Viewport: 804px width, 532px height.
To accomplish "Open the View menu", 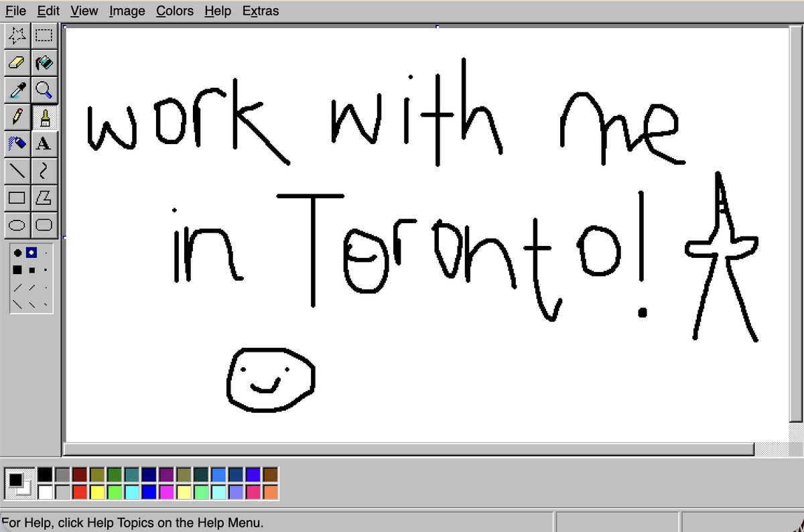I will click(84, 11).
